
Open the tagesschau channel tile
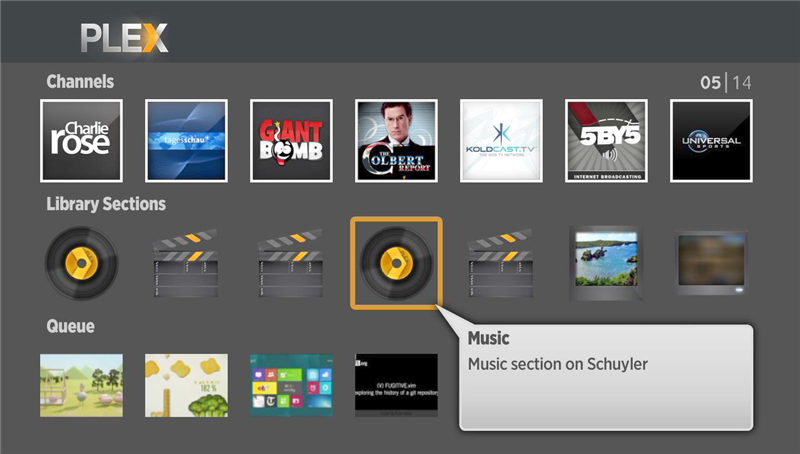click(x=186, y=141)
